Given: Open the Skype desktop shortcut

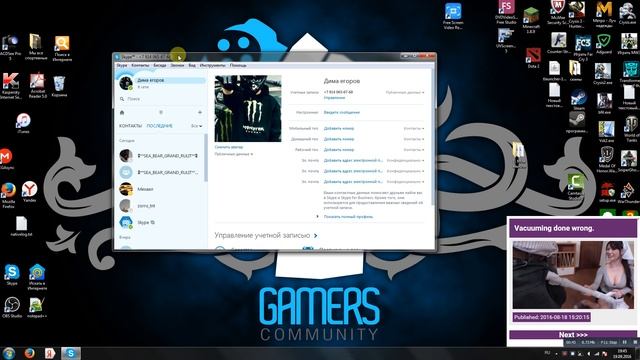Looking at the screenshot, I should [x=11, y=275].
